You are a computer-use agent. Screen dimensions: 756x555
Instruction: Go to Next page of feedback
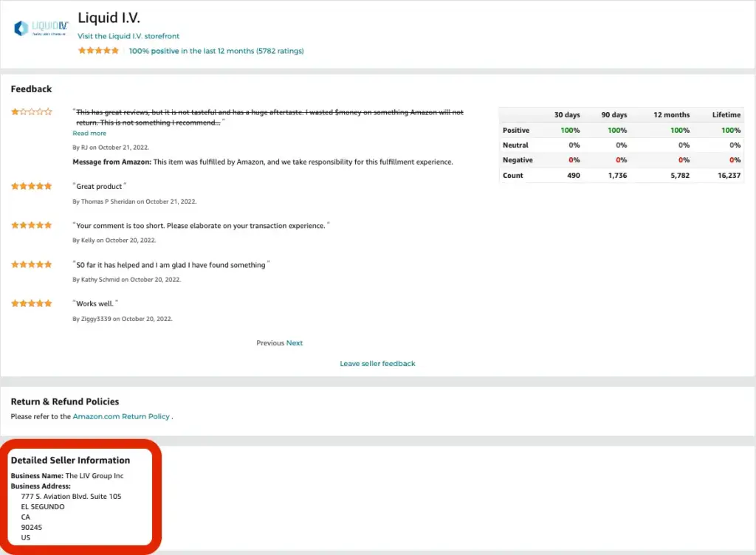295,343
